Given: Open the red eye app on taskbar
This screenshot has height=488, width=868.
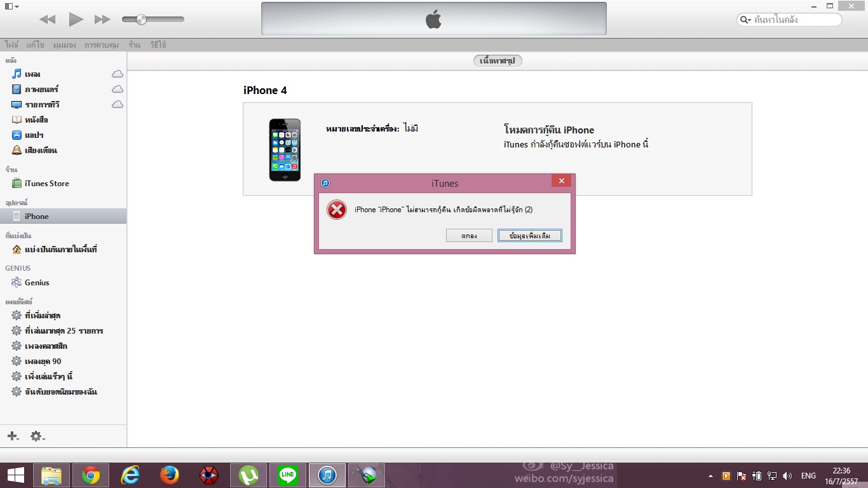Looking at the screenshot, I should 209,475.
